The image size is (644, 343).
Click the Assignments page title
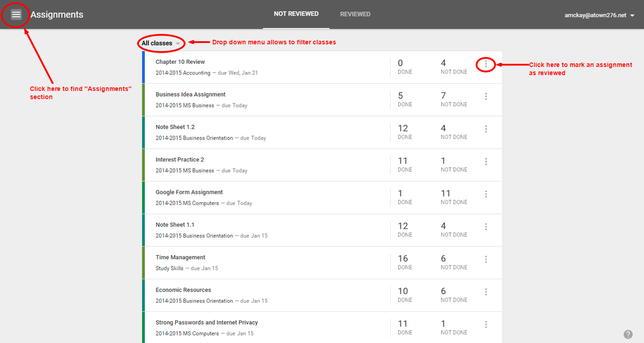[57, 15]
